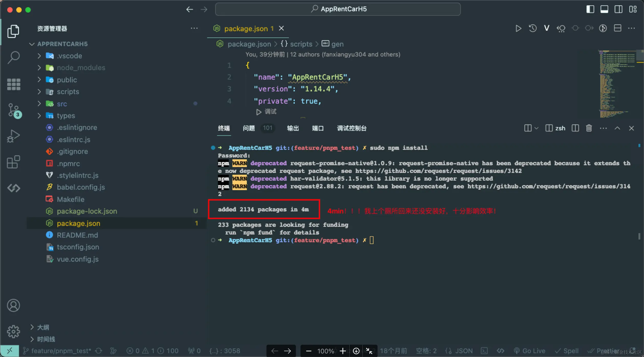The width and height of the screenshot is (644, 357).
Task: Toggle secondary sidebar in title bar
Action: click(618, 9)
